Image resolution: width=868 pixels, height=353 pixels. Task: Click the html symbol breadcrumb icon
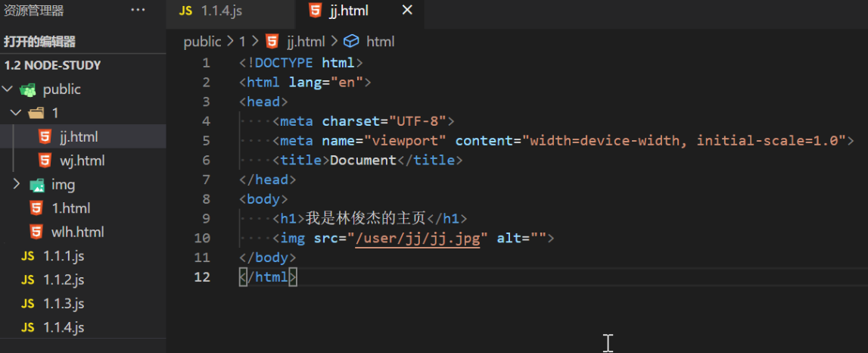[351, 42]
